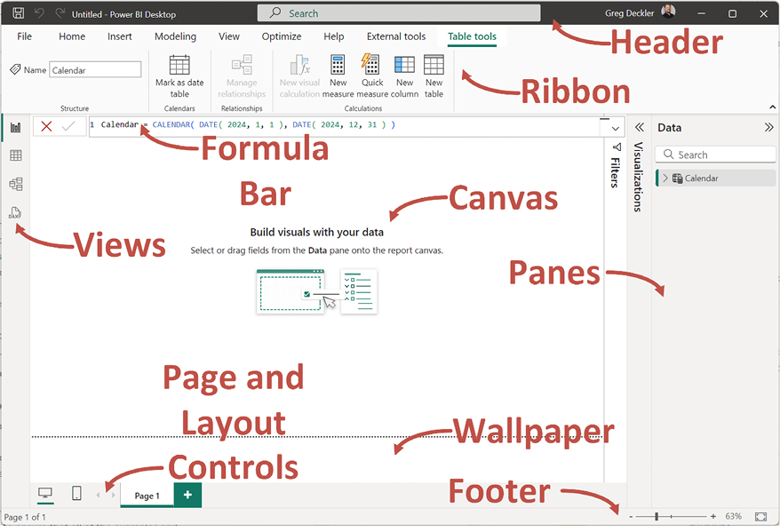Viewport: 780px width, 532px height.
Task: Click Mark as date table
Action: click(x=179, y=75)
